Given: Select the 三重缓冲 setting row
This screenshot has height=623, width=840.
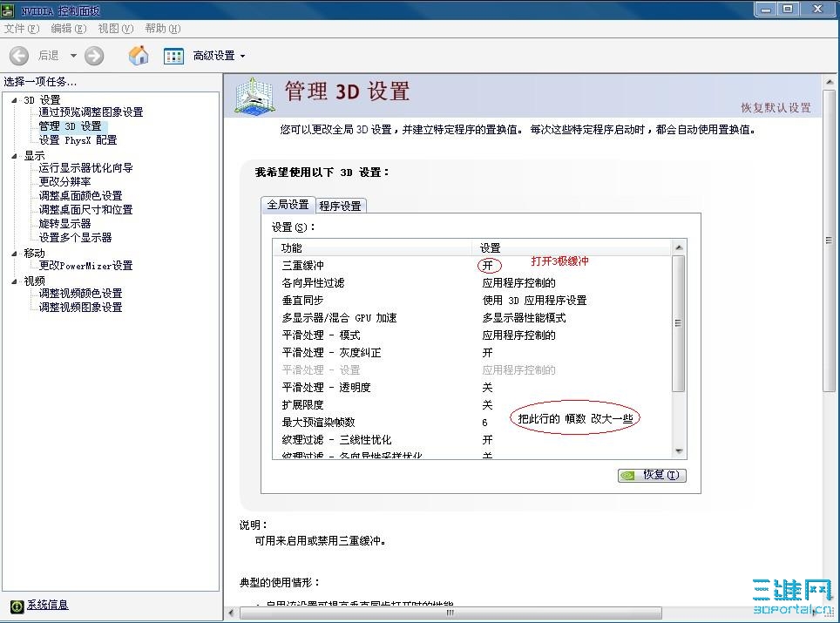Looking at the screenshot, I should (x=472, y=265).
